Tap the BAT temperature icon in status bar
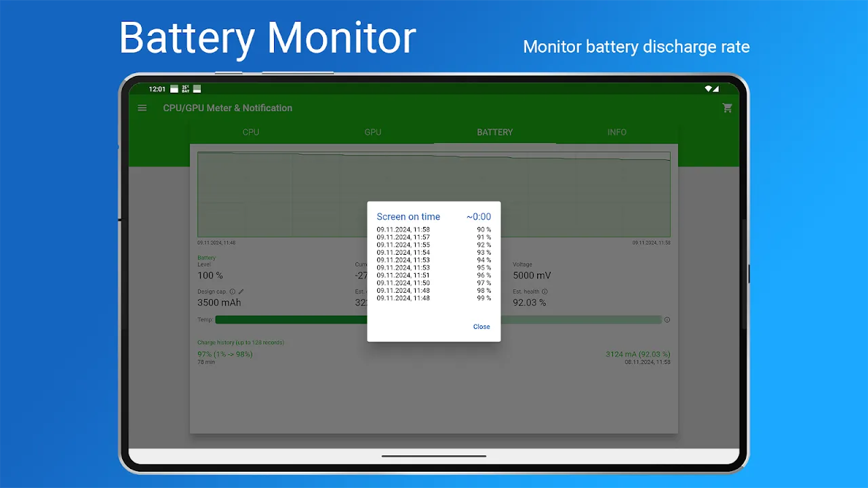The image size is (868, 488). (x=186, y=89)
